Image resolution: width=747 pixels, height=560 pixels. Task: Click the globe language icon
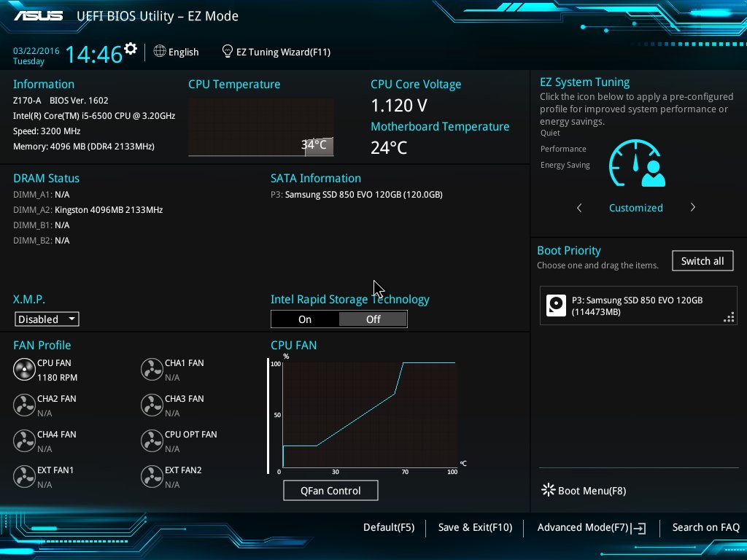click(x=160, y=52)
